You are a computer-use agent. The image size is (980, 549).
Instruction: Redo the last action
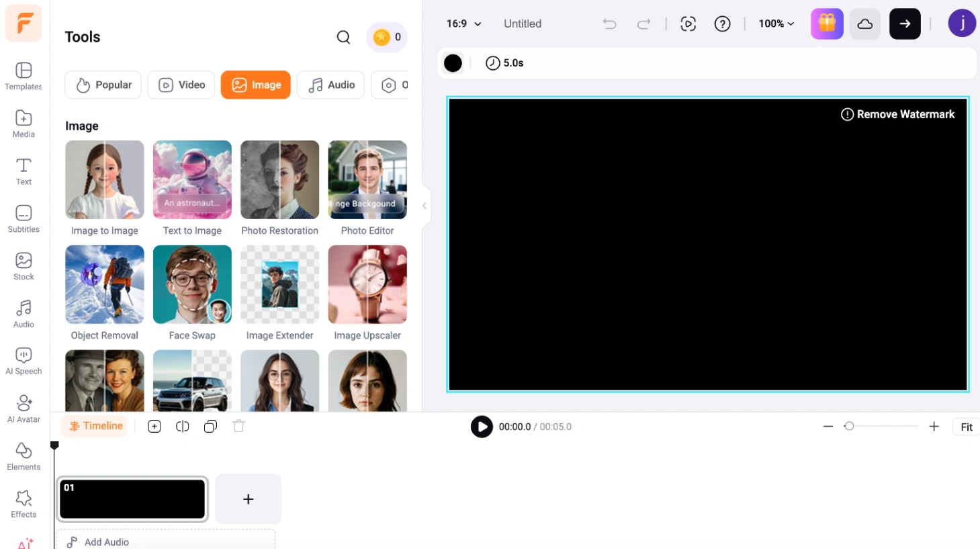[x=643, y=24]
